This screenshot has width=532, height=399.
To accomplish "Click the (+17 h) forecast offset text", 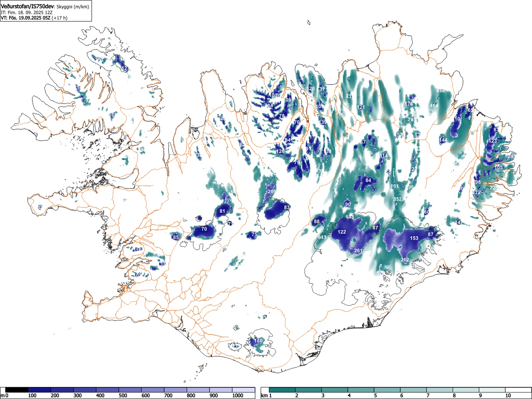I will [59, 18].
